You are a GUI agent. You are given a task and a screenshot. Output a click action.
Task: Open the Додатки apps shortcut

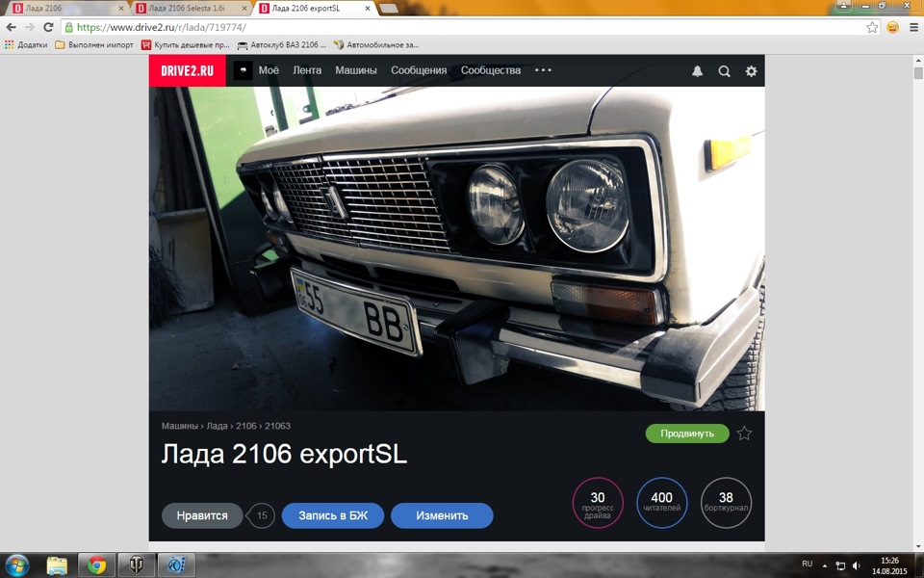point(26,45)
